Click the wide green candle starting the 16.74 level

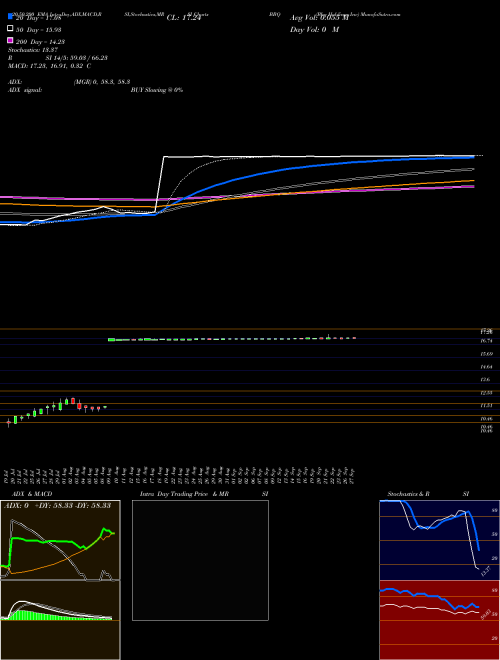pos(112,340)
